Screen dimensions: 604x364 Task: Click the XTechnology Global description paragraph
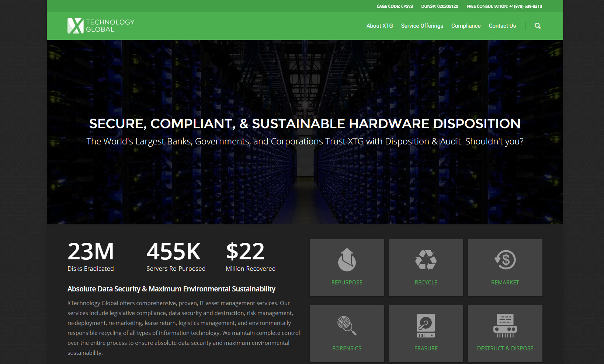[x=184, y=328]
